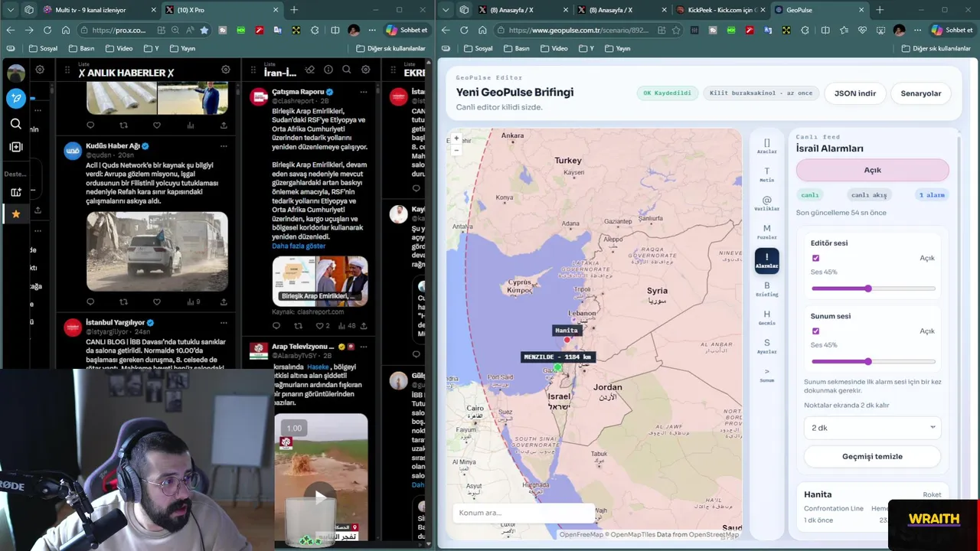The width and height of the screenshot is (980, 551).
Task: Adjust the Sunum sesi volume slider
Action: 874,361
